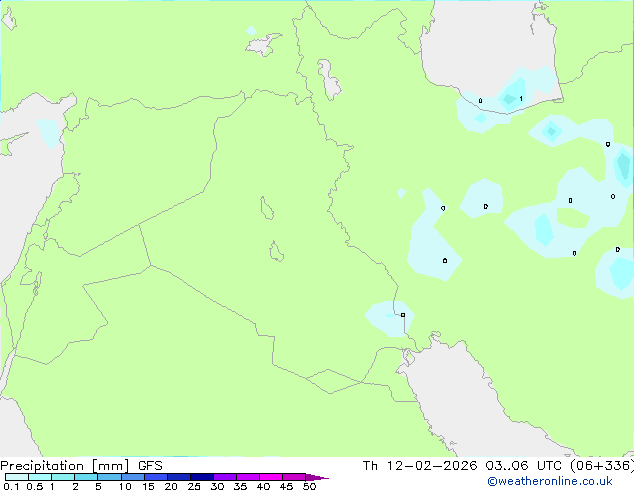This screenshot has width=634, height=490.
Task: Select the 25–30 mm dark navy swatch
Action: coord(201,477)
